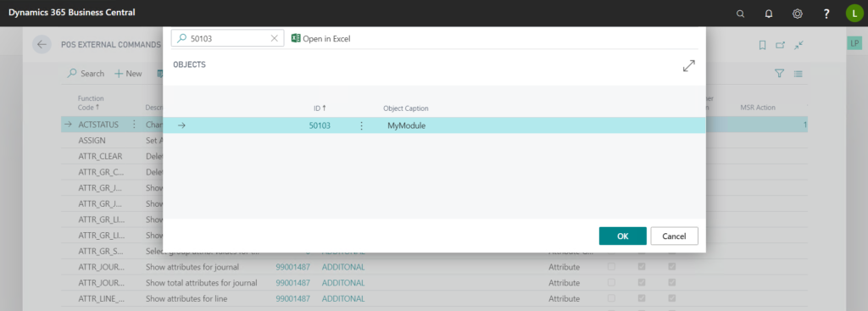Expand the Objects dialog to full size
The width and height of the screenshot is (868, 311).
coord(688,66)
